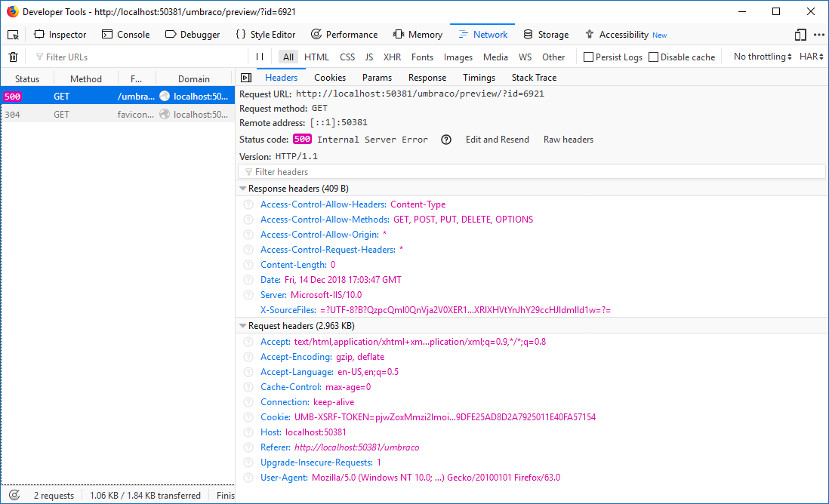Learn more icon beside Date header
Screen dimensions: 829x504
click(x=248, y=279)
